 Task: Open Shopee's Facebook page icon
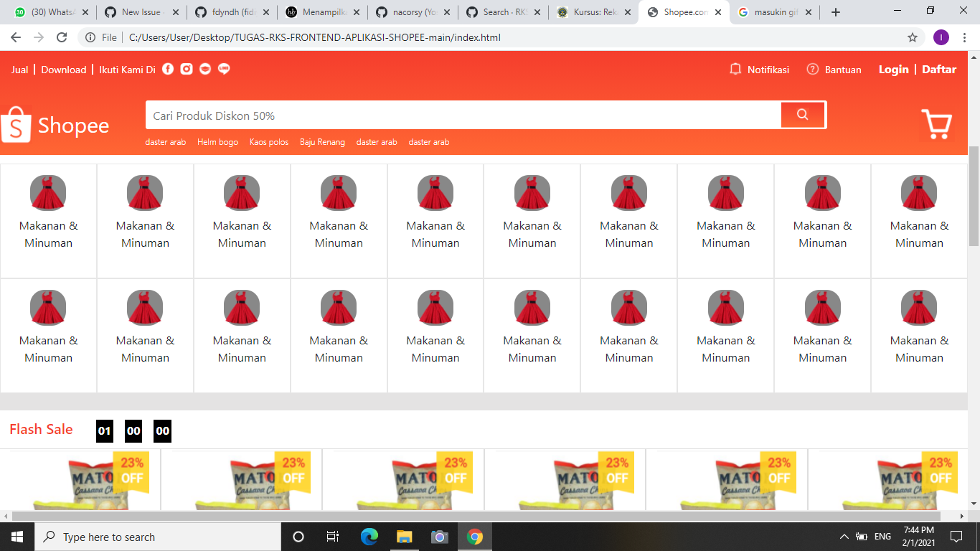click(167, 69)
